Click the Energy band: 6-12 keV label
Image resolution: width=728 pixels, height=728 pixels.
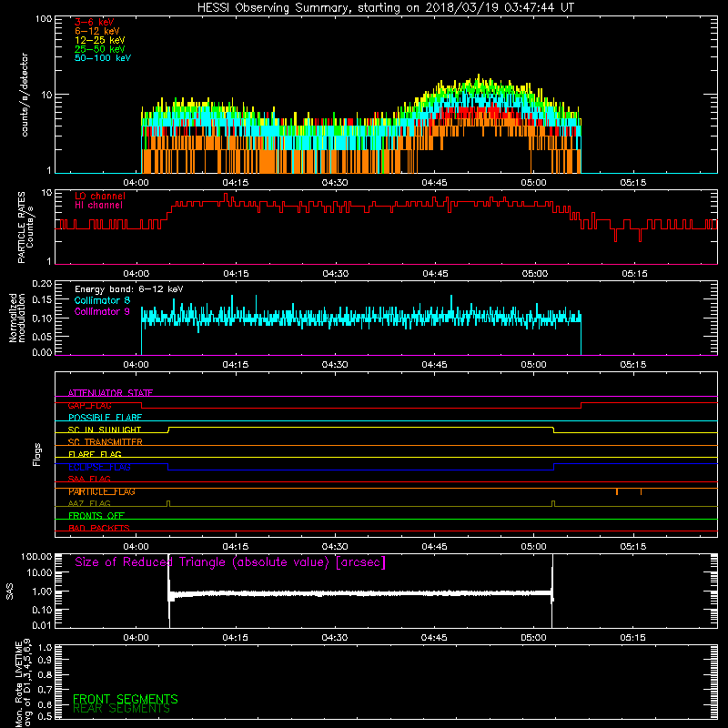tap(128, 289)
